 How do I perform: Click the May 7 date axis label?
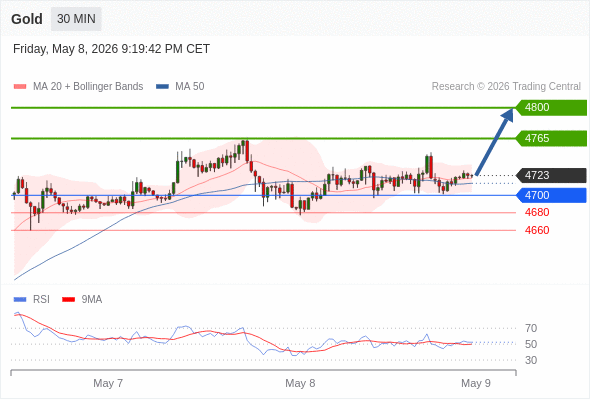[x=108, y=383]
